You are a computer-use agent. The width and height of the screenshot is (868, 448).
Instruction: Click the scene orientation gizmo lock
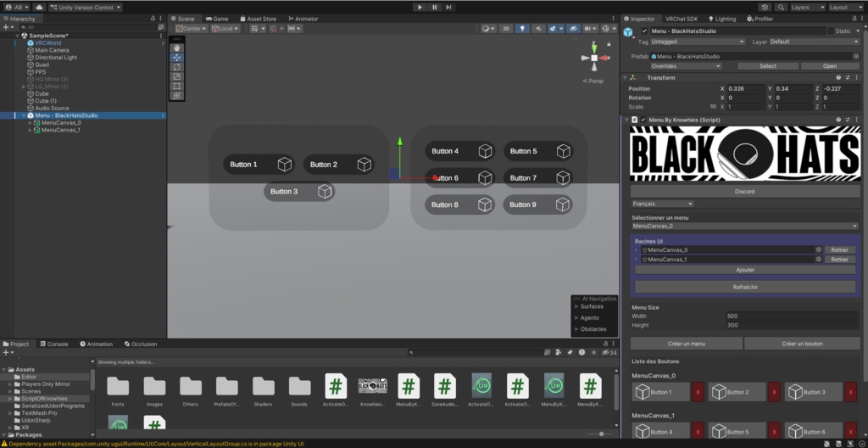click(x=609, y=44)
